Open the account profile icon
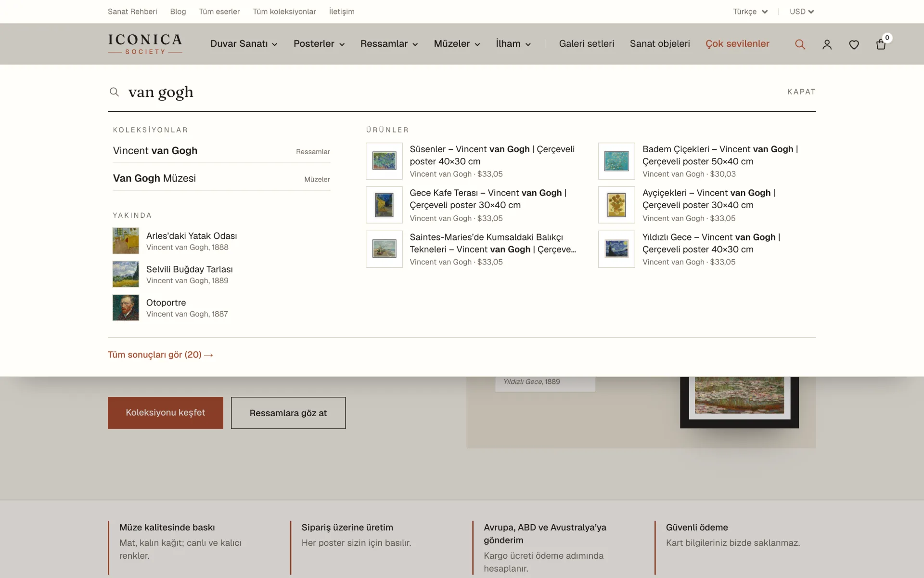 tap(827, 44)
